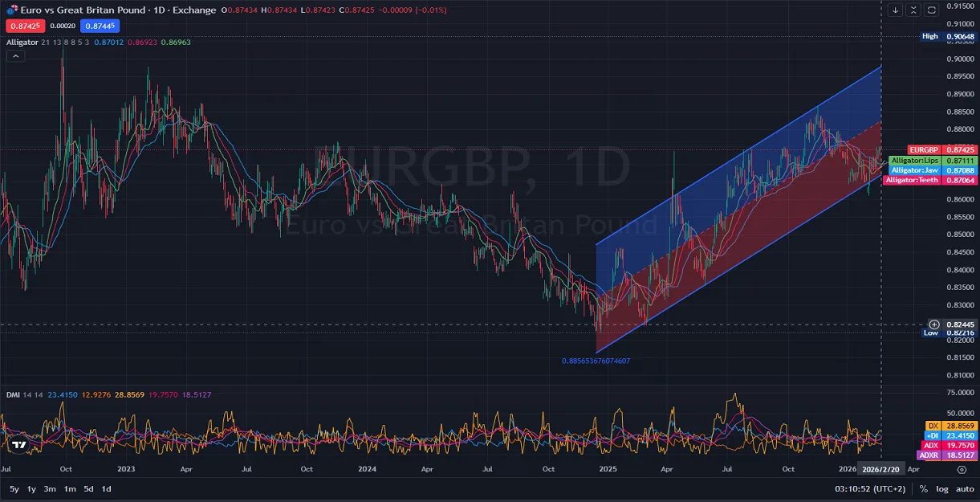Open chart settings gear near time axis
Screen dimensions: 980x502
962,469
